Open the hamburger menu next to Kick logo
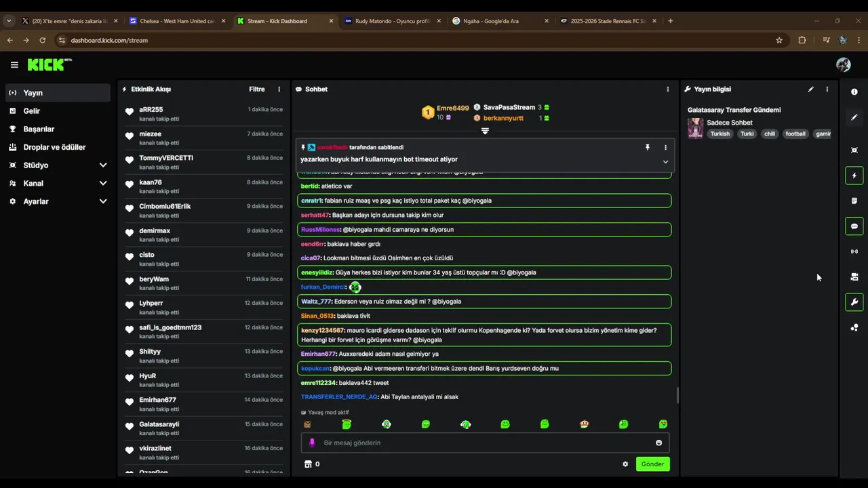Image resolution: width=868 pixels, height=488 pixels. click(x=14, y=65)
